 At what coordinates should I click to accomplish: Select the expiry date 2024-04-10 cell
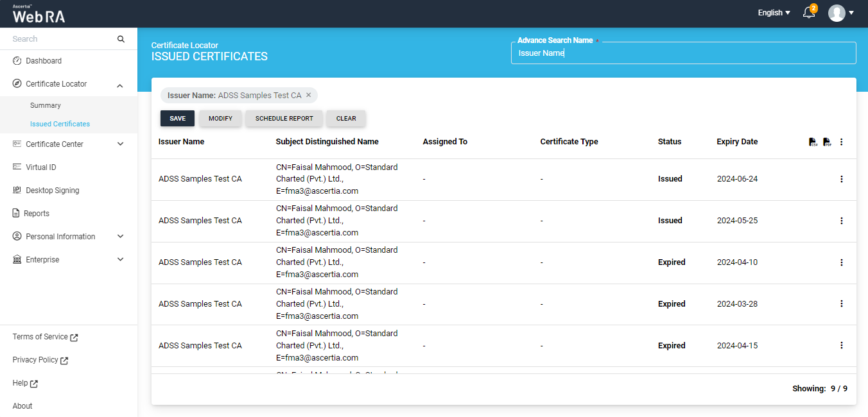coord(737,262)
